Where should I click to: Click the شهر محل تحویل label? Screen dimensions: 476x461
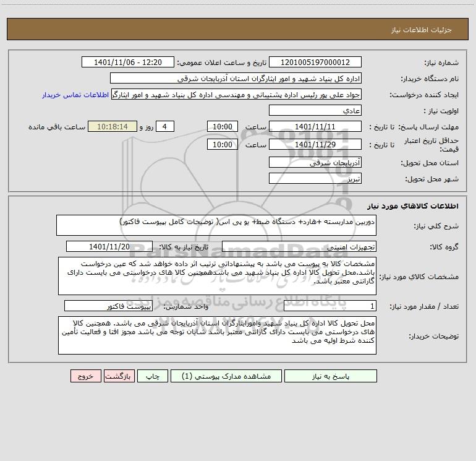432,179
